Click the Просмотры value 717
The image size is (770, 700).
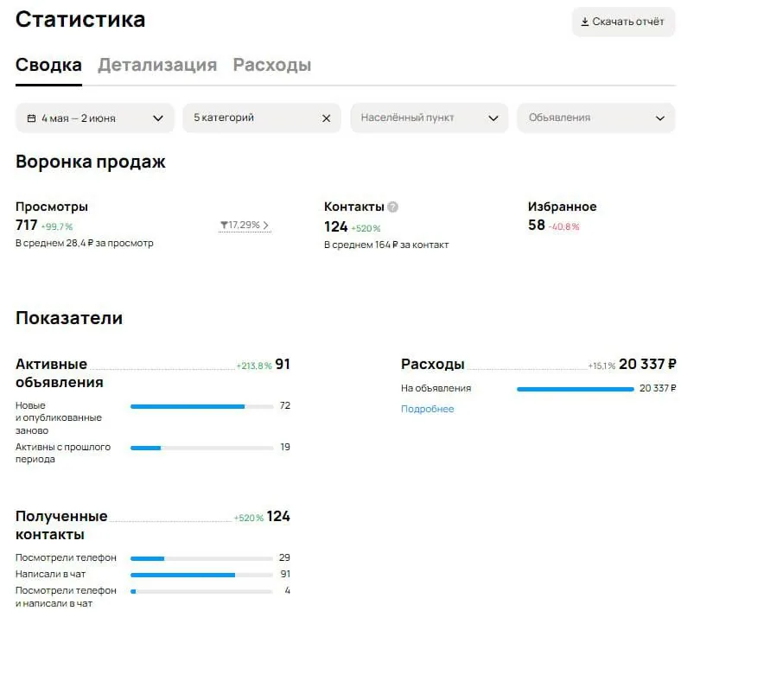pos(27,225)
